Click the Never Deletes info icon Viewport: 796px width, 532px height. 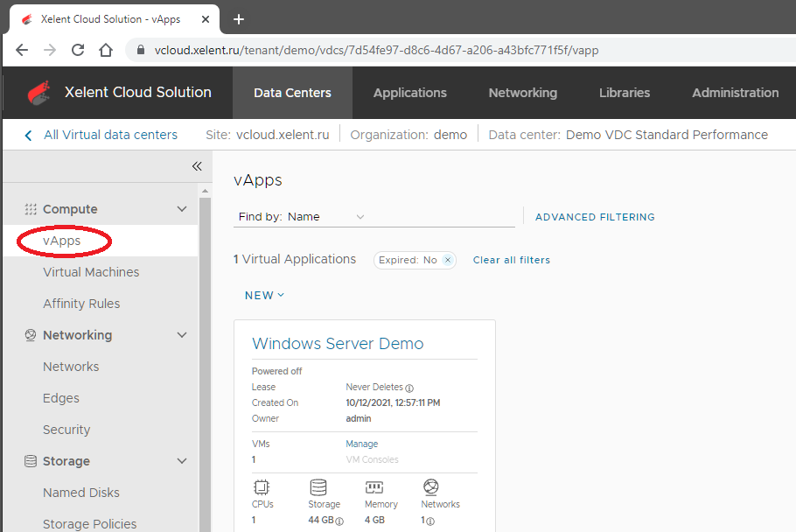(x=409, y=388)
